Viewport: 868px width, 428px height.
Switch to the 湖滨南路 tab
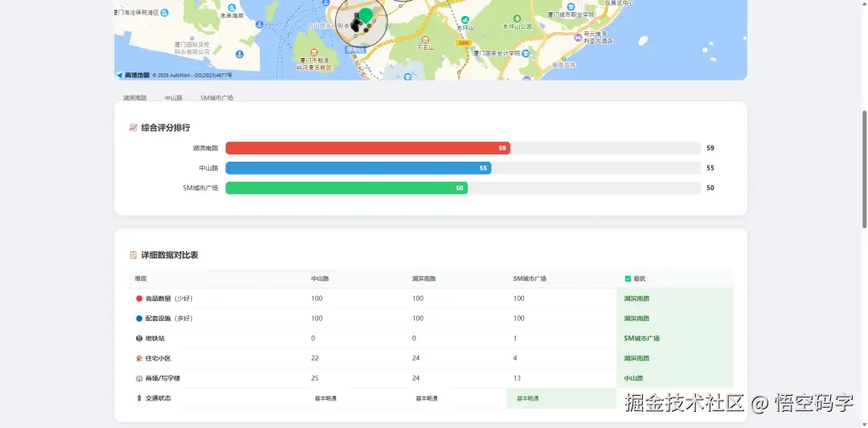[135, 97]
